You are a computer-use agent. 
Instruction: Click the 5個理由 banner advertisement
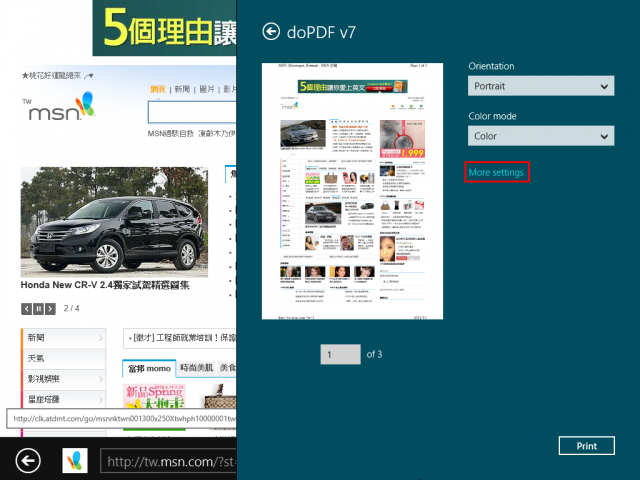tap(164, 28)
